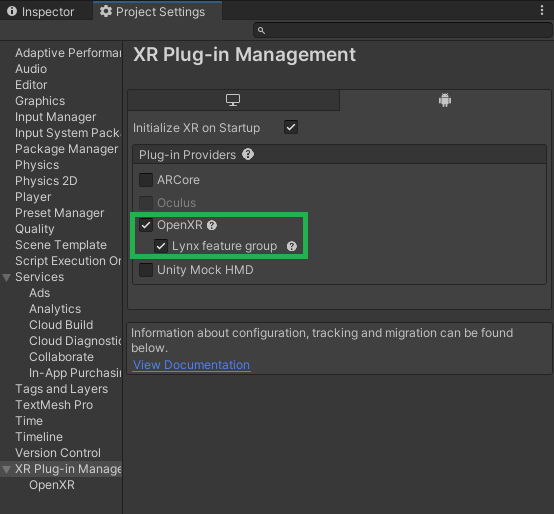
Task: Open Package Manager settings
Action: pyautogui.click(x=66, y=149)
